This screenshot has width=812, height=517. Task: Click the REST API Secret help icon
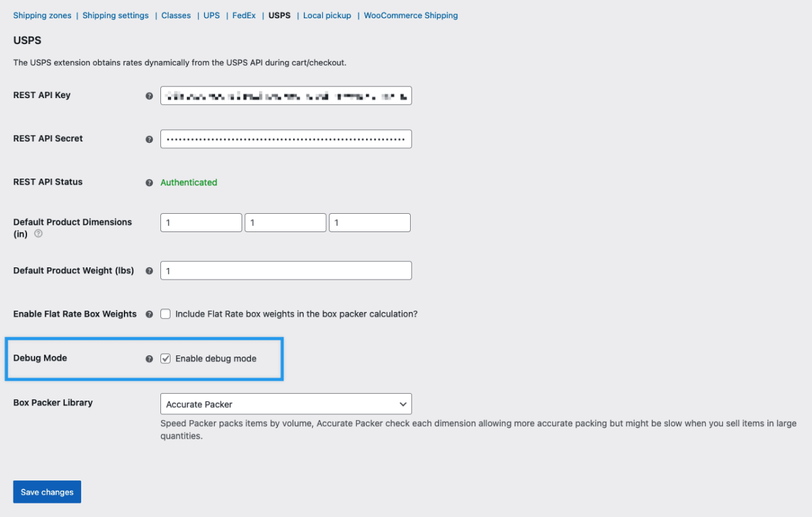(149, 139)
